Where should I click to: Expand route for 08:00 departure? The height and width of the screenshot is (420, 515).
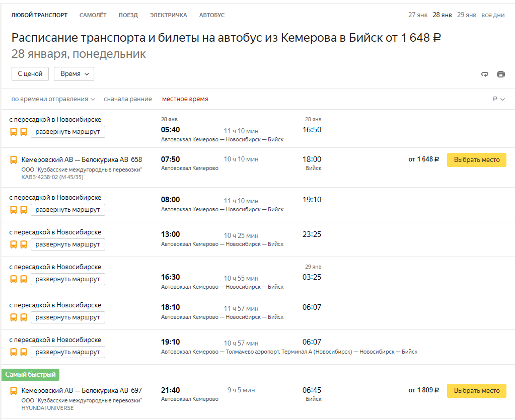click(68, 209)
